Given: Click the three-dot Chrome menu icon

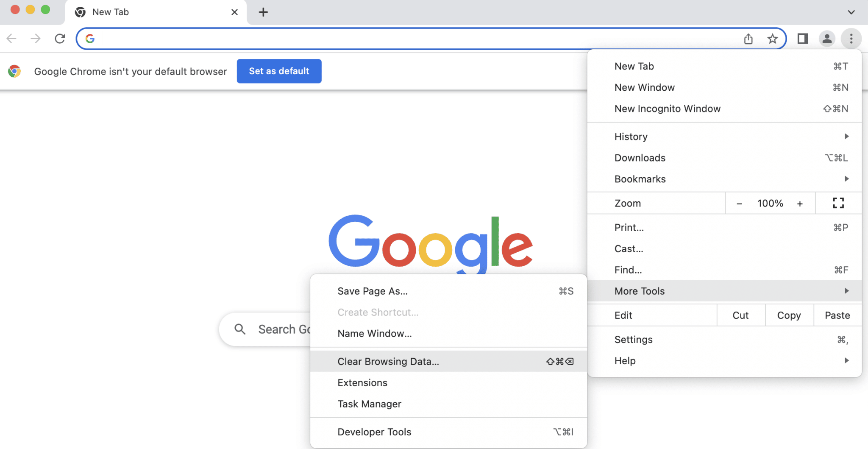Looking at the screenshot, I should pyautogui.click(x=851, y=39).
